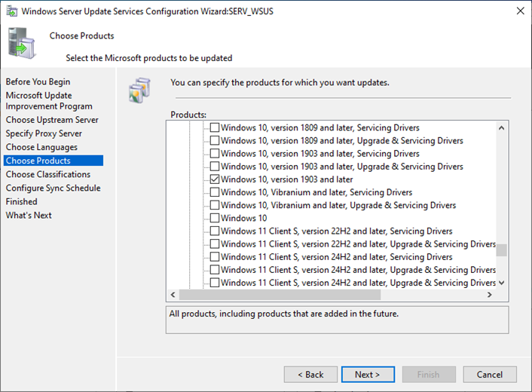The height and width of the screenshot is (392, 532).
Task: Select the Finished step in the sidebar
Action: pos(21,201)
